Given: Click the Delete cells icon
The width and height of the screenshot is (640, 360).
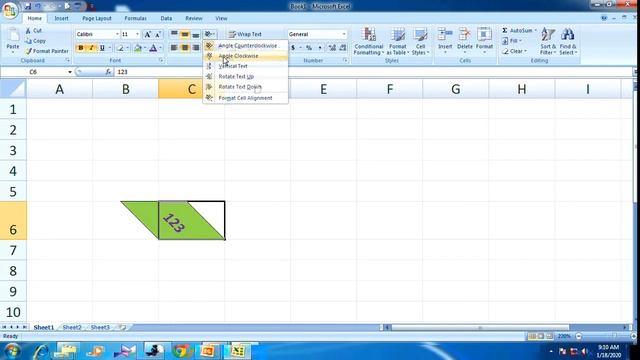Looking at the screenshot, I should pyautogui.click(x=464, y=35).
